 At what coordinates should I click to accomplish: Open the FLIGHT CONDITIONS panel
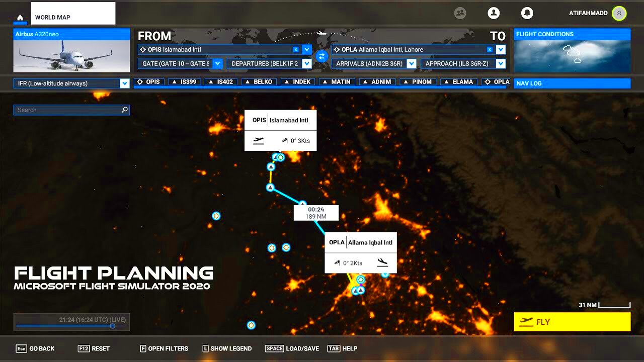click(x=572, y=50)
